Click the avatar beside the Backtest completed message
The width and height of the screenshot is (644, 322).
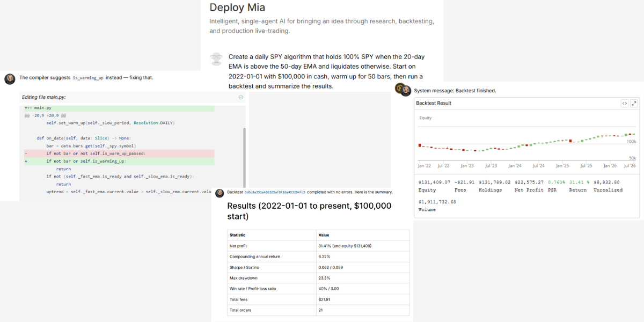(219, 192)
